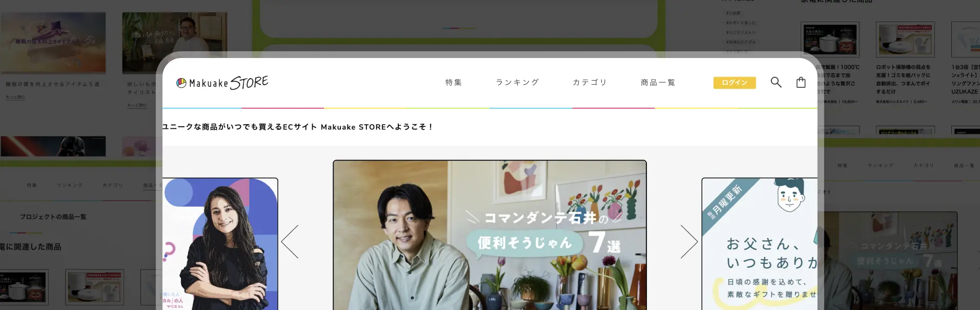The height and width of the screenshot is (310, 980).
Task: Click the Makuake STORE welcome text
Action: pos(298,127)
